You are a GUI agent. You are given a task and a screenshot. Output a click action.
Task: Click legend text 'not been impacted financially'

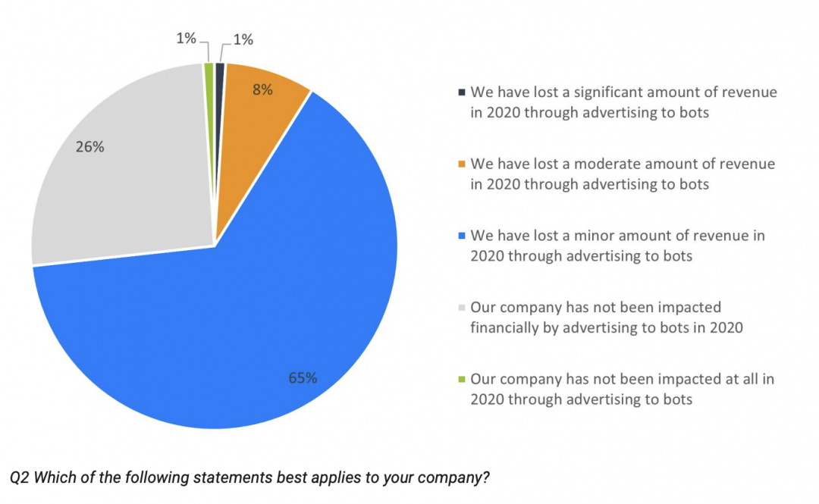pyautogui.click(x=607, y=317)
